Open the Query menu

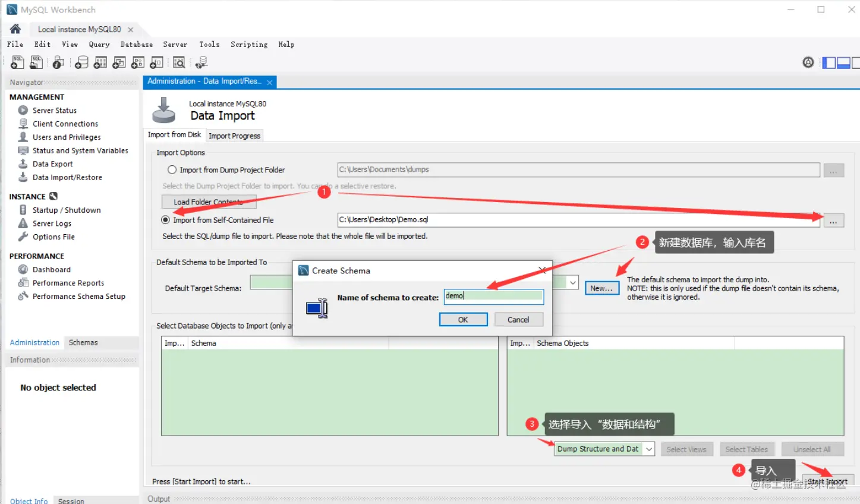point(99,44)
